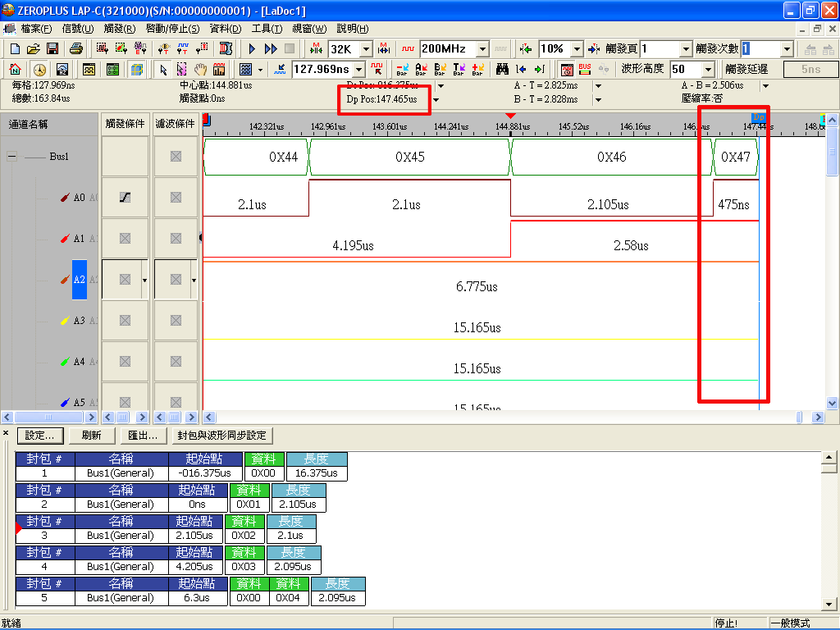Click the 設定... settings button

pyautogui.click(x=39, y=436)
